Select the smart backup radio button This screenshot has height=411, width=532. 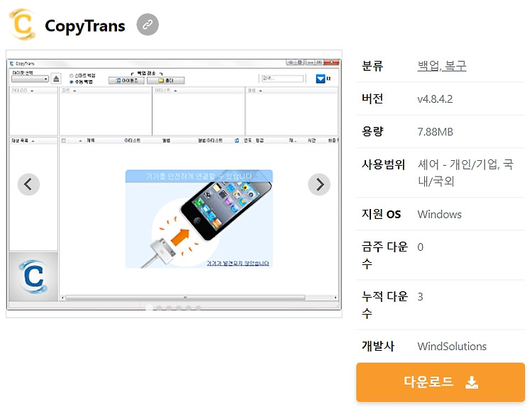pos(72,76)
